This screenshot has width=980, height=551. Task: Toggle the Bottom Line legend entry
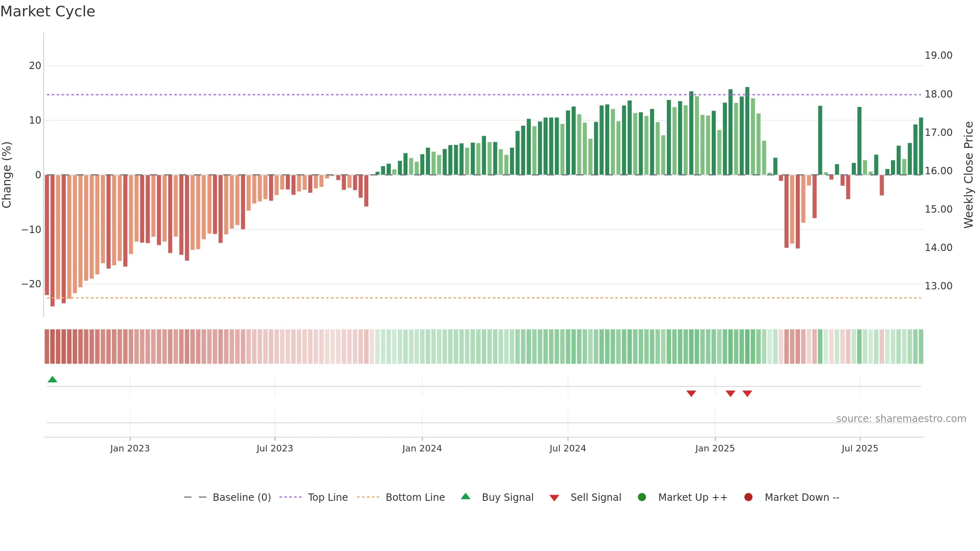tap(401, 497)
